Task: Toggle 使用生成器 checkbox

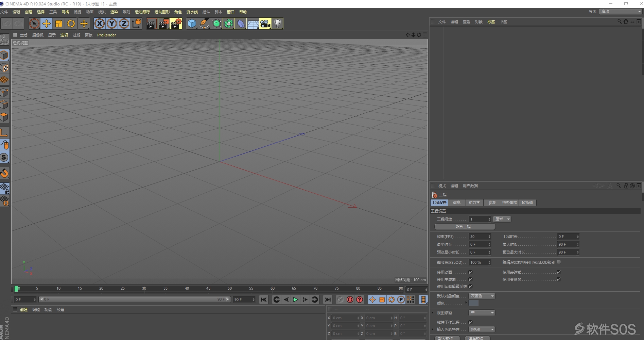Action: (x=470, y=279)
